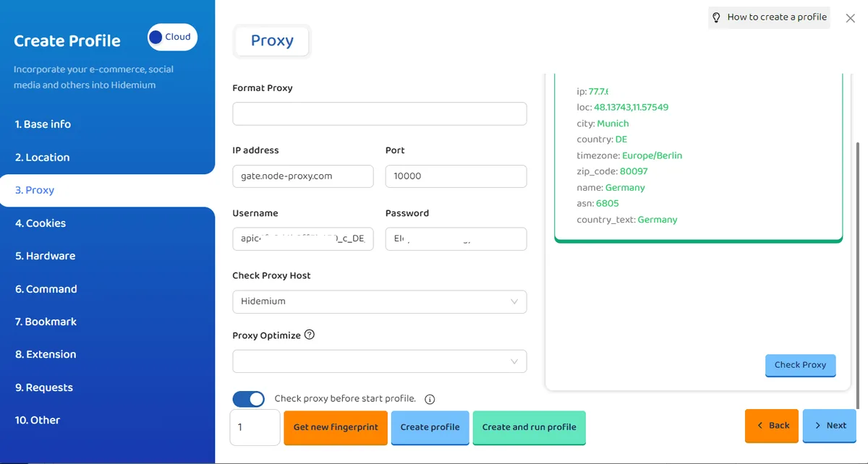Select the 3. Proxy step
Image resolution: width=868 pixels, height=464 pixels.
(x=107, y=190)
